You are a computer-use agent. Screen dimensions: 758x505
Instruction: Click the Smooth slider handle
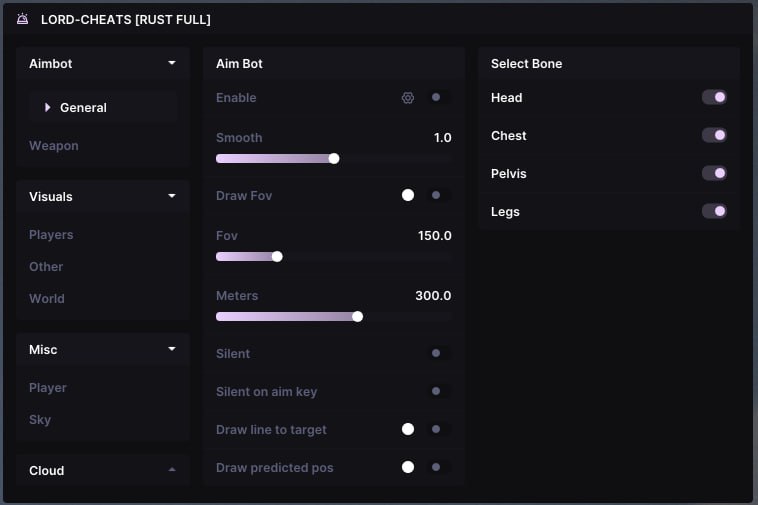[x=334, y=158]
